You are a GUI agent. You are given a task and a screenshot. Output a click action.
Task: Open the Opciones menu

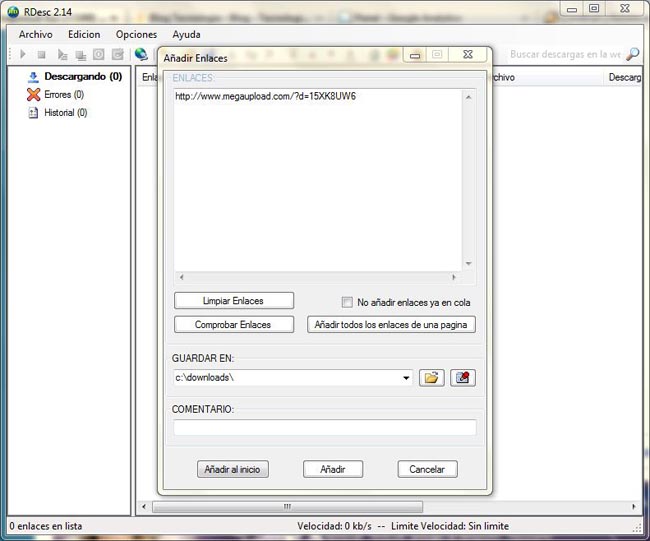click(x=136, y=34)
